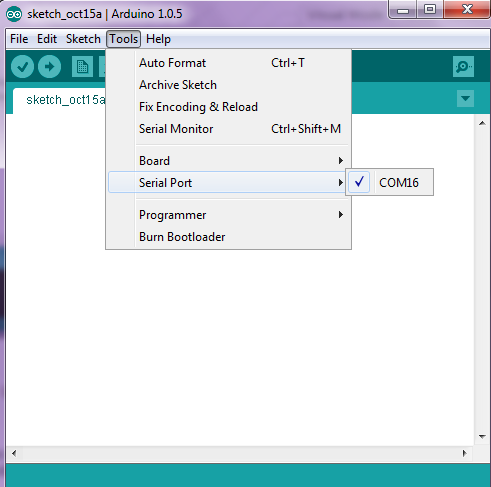
Task: Click the Arduino logo in title bar
Action: point(14,14)
